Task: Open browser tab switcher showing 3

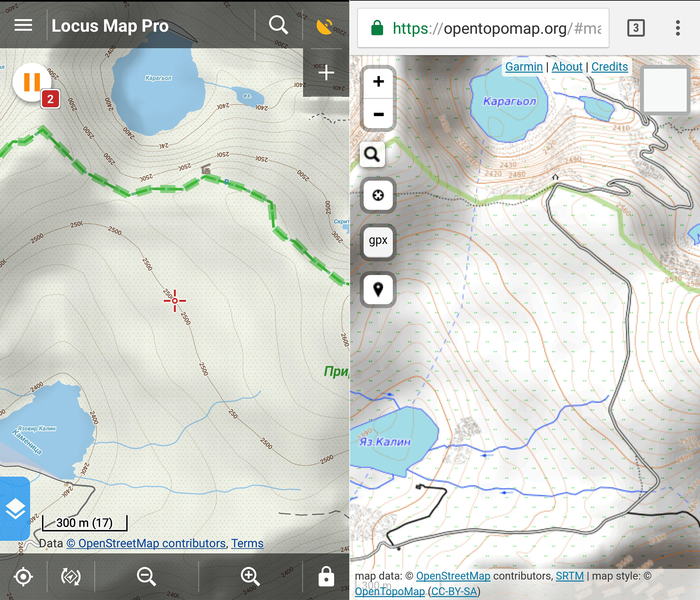Action: coord(636,28)
